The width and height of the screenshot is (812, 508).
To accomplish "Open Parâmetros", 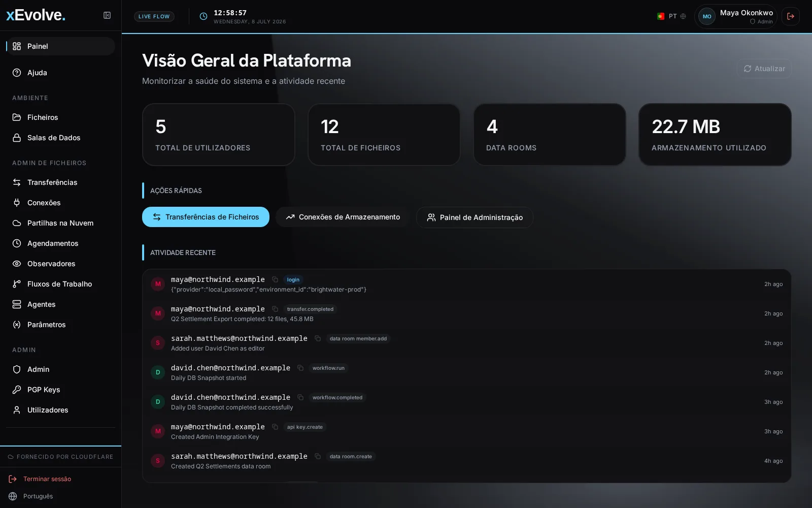I will [x=61, y=325].
